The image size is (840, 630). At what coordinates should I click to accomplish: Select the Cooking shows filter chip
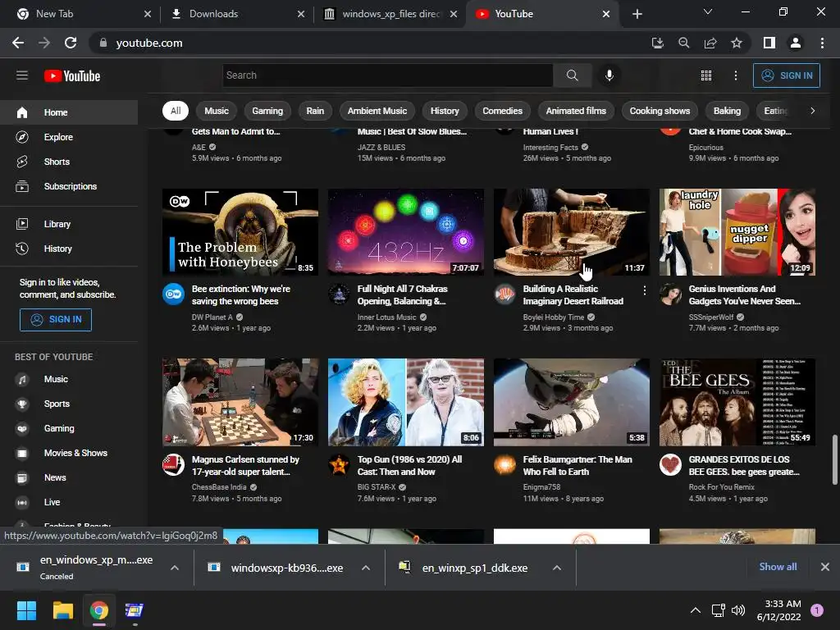(660, 111)
